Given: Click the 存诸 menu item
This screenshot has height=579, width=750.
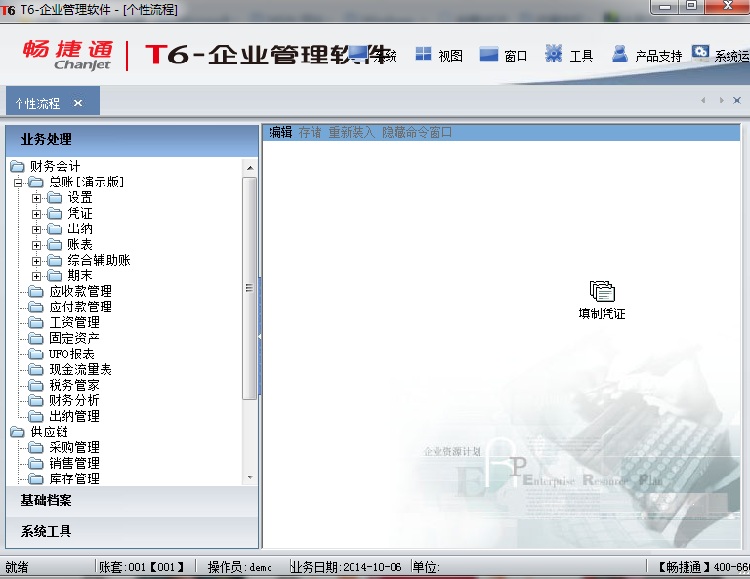Looking at the screenshot, I should (x=310, y=132).
